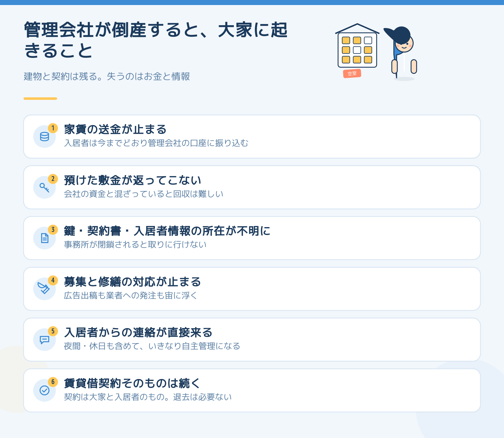Screen dimensions: 504x438
Task: Click the text 入居者は今までどおり管理会社の口座に振り込む
Action: (156, 143)
